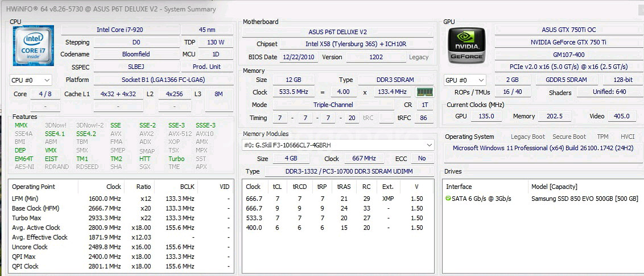Select the Intel X58 chipset field
This screenshot has height=276, width=644.
[x=357, y=44]
